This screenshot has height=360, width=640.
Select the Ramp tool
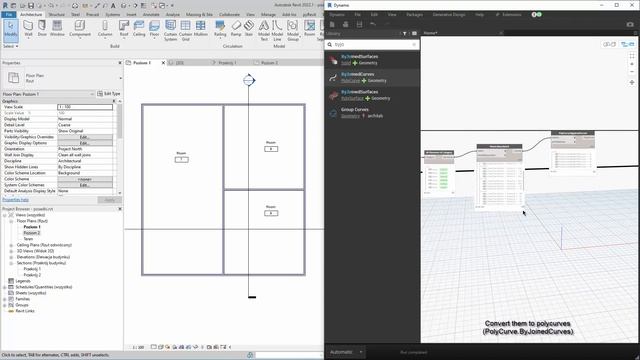(x=236, y=29)
